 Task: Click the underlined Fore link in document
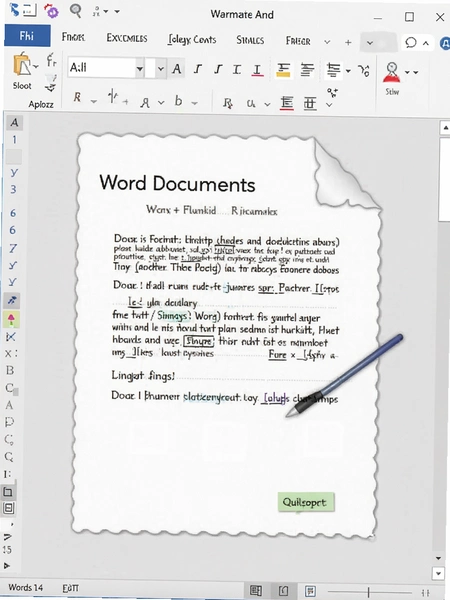click(x=277, y=355)
